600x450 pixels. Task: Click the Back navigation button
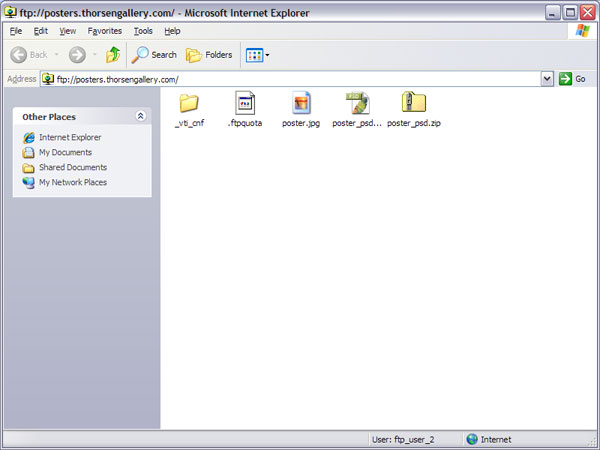click(x=30, y=55)
